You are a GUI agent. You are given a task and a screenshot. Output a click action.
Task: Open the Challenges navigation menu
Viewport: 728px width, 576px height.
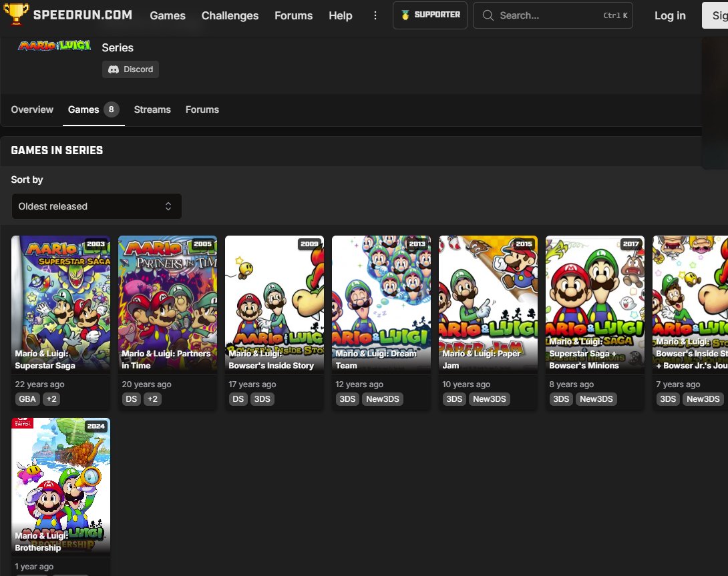click(x=230, y=15)
